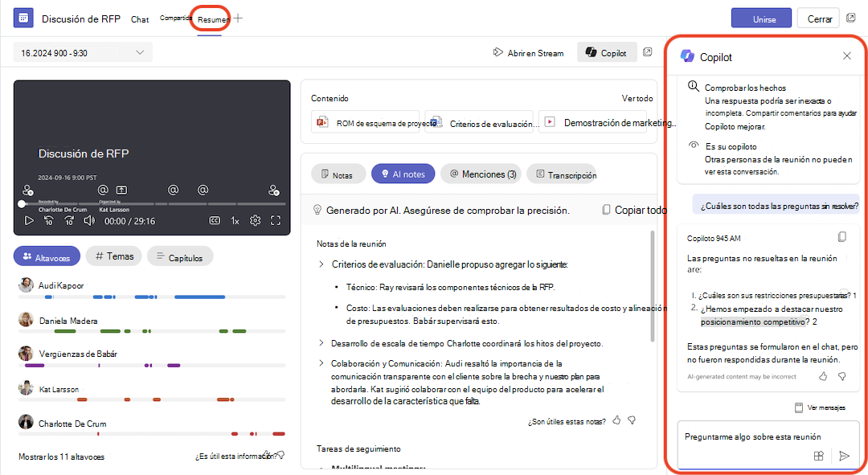Open the meeting date dropdown 16.2024 900 - 930
Image resolution: width=868 pixels, height=475 pixels.
[x=83, y=52]
